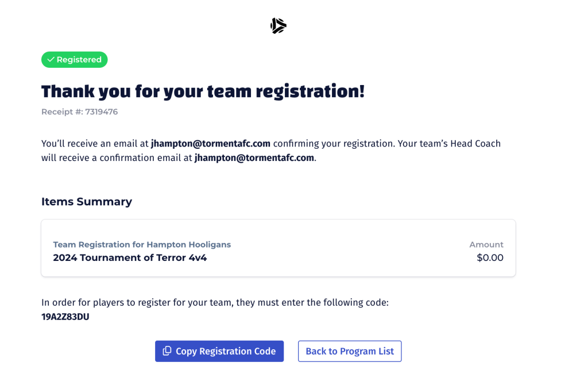Click the Amount label in summary card
This screenshot has width=588, height=389.
click(x=486, y=245)
